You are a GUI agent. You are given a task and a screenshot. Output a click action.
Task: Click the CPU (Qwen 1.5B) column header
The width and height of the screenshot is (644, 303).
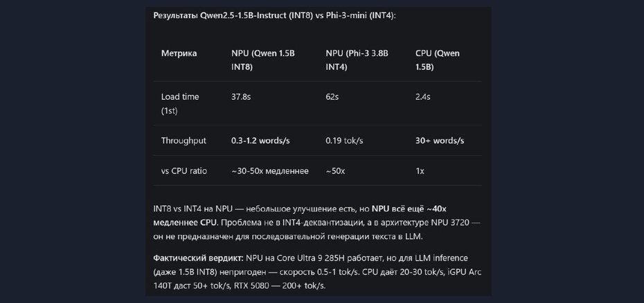tap(438, 60)
